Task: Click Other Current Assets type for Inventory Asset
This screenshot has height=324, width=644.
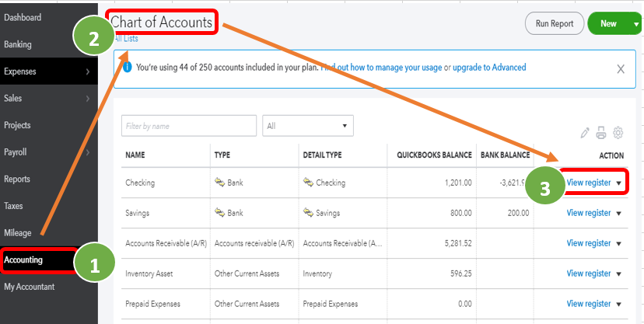Action: click(x=247, y=273)
